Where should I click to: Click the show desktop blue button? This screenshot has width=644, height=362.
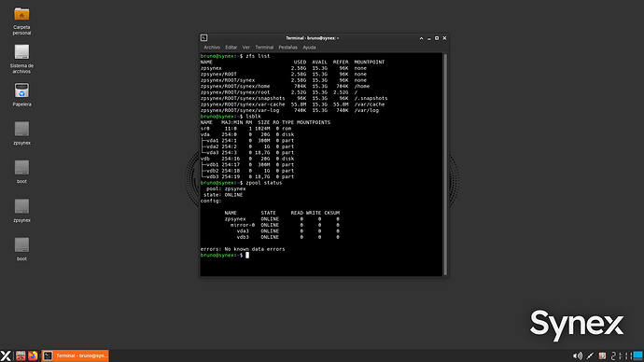(x=638, y=355)
